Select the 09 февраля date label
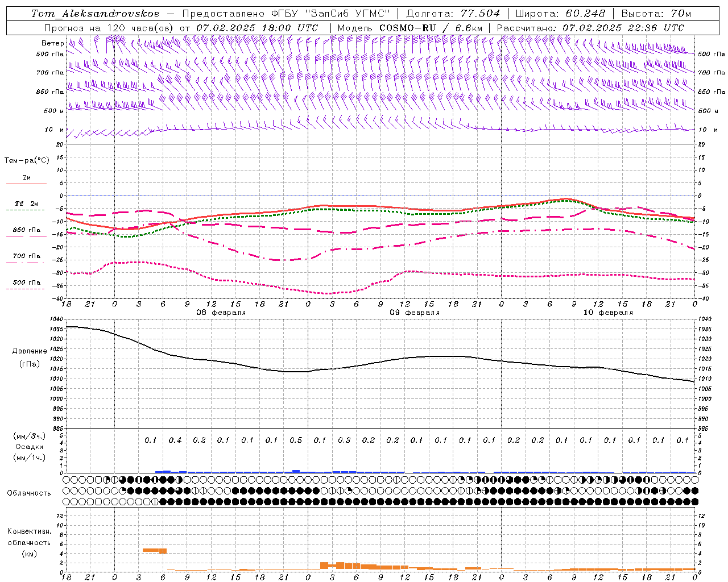 415,313
